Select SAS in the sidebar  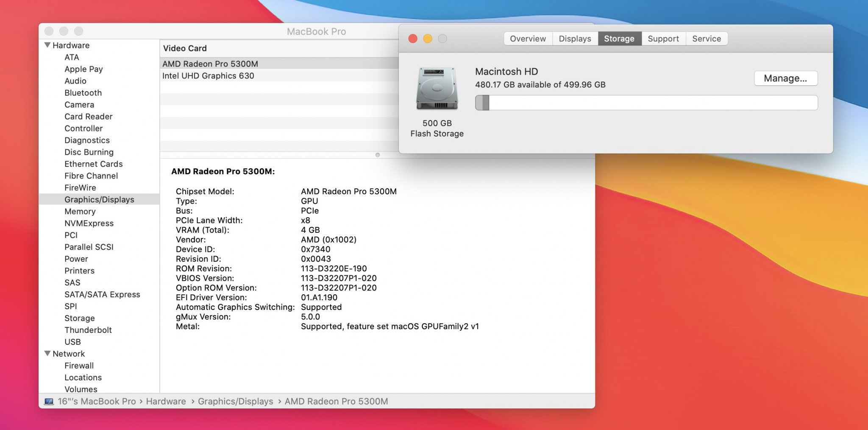click(x=72, y=283)
